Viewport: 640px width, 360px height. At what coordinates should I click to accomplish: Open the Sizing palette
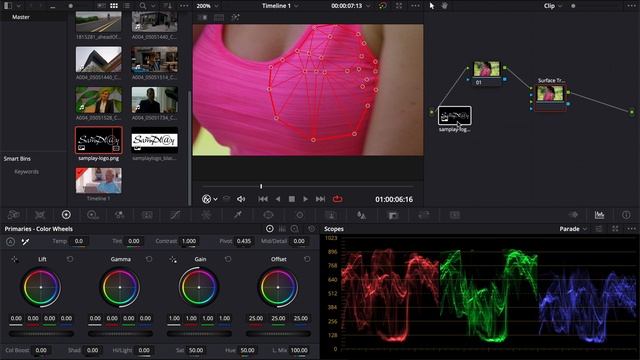424,215
